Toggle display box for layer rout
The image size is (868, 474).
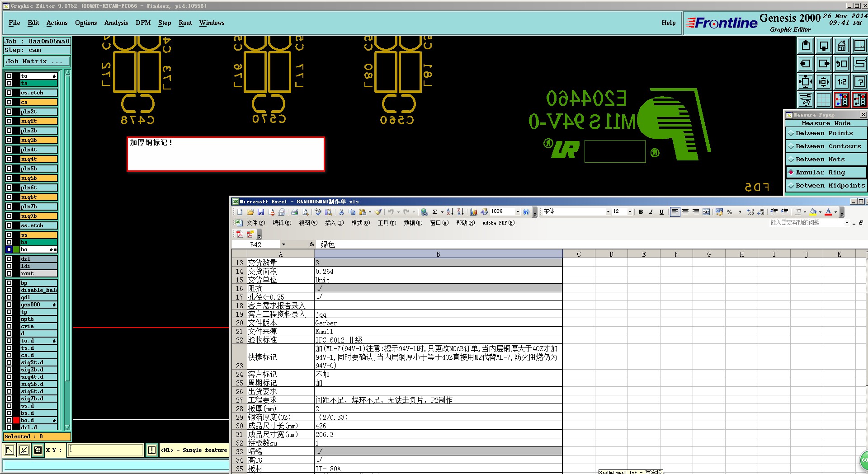click(9, 273)
